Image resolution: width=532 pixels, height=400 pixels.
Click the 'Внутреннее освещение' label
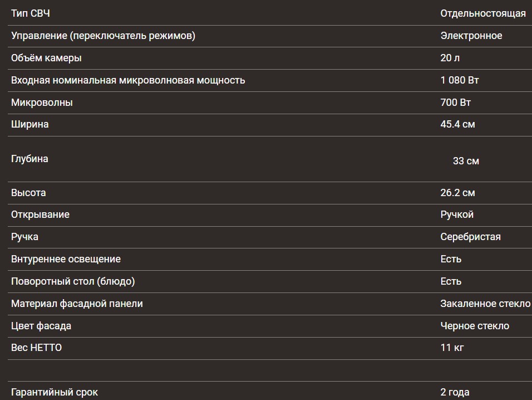pos(66,259)
